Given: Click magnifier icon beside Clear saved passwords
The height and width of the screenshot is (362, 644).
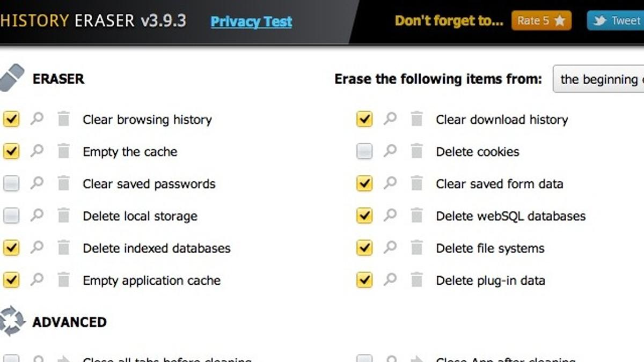Looking at the screenshot, I should pos(37,183).
